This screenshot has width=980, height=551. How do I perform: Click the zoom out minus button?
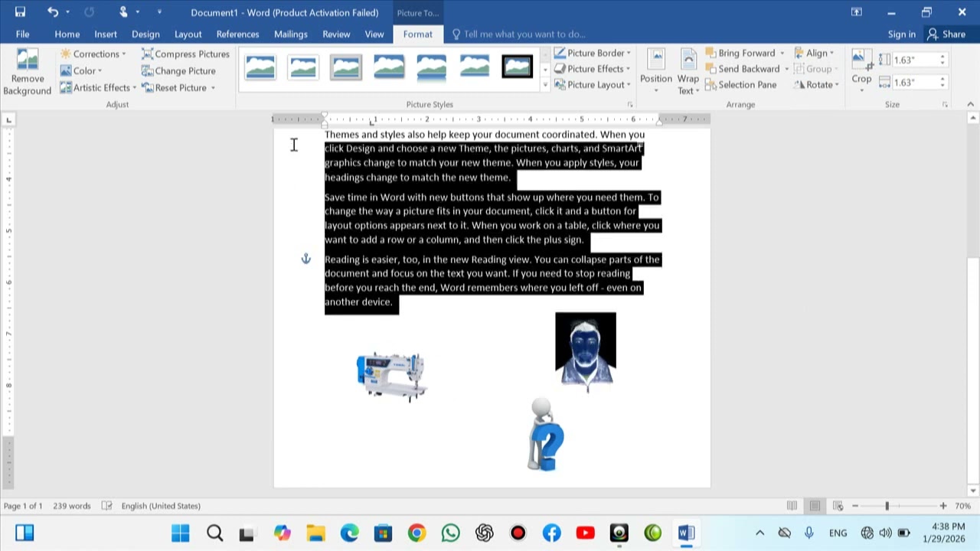coord(855,506)
